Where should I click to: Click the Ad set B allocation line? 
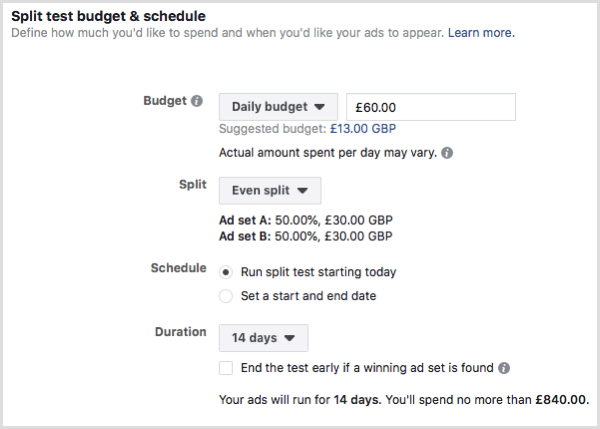(x=306, y=236)
